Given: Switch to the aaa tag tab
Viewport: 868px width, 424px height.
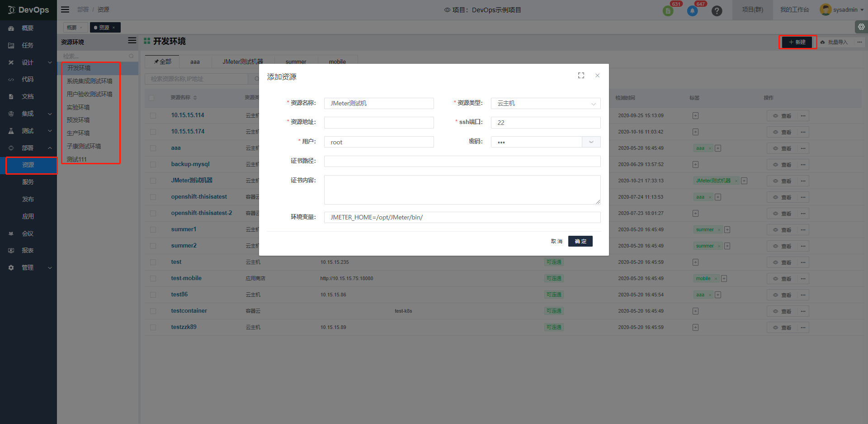Looking at the screenshot, I should (x=195, y=62).
